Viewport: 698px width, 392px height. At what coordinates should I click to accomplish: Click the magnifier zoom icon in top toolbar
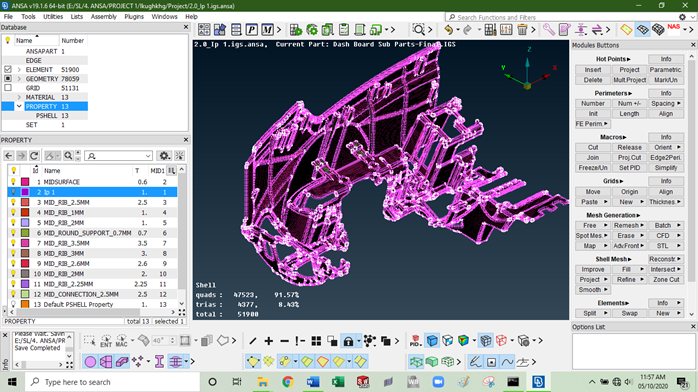(418, 30)
